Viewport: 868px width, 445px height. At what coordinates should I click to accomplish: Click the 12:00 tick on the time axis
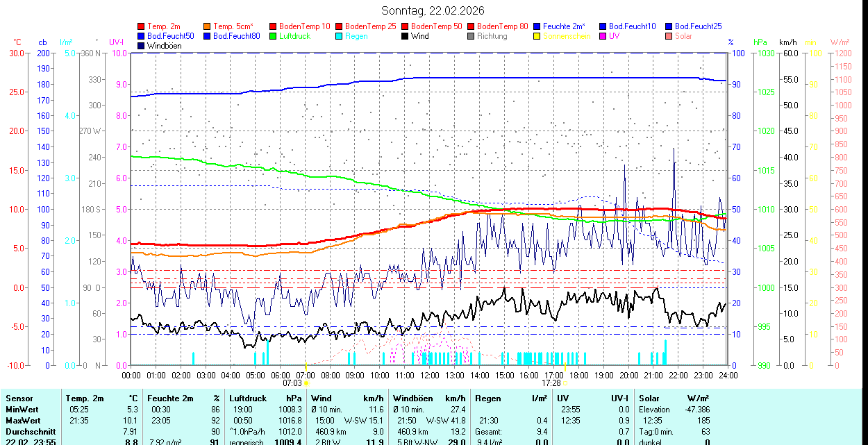429,375
